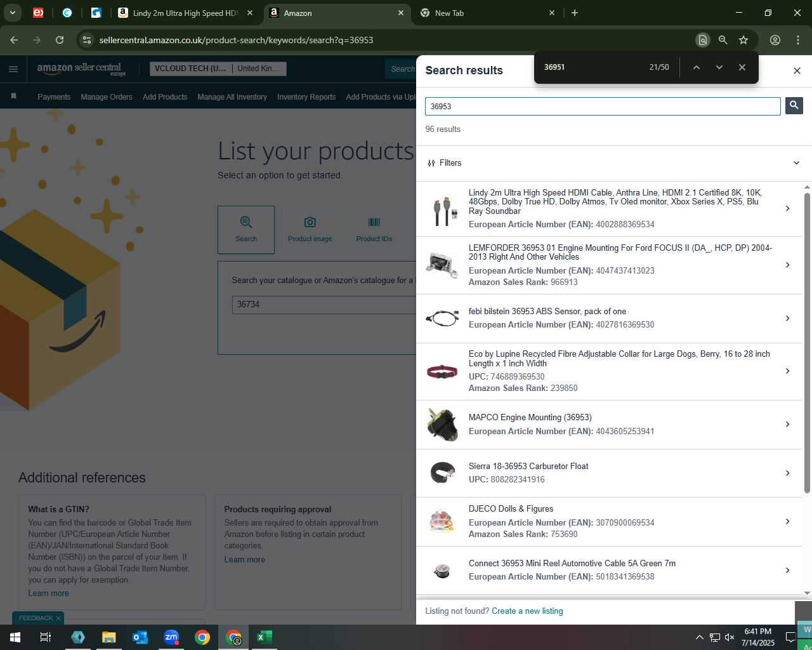Open Manage All Inventory
The width and height of the screenshot is (812, 650).
coord(232,97)
